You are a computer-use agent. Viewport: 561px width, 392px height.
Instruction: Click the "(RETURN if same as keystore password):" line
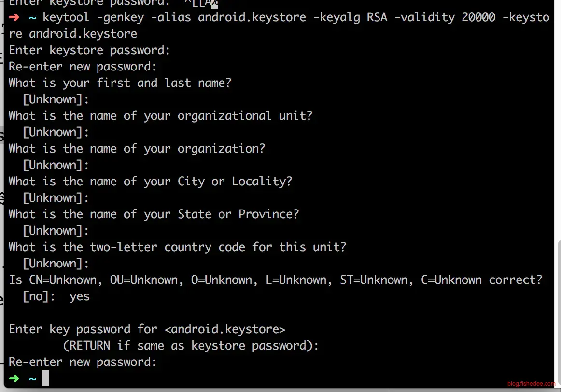point(191,346)
